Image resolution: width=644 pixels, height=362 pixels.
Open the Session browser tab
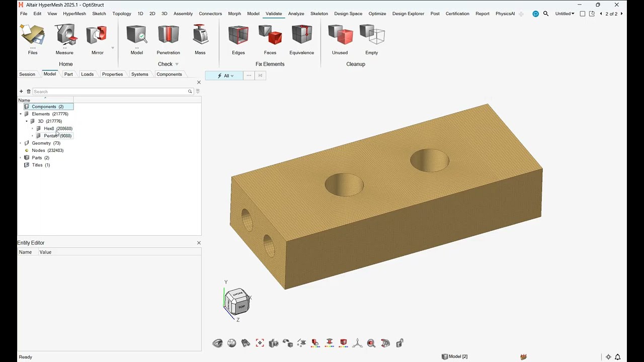pos(27,74)
